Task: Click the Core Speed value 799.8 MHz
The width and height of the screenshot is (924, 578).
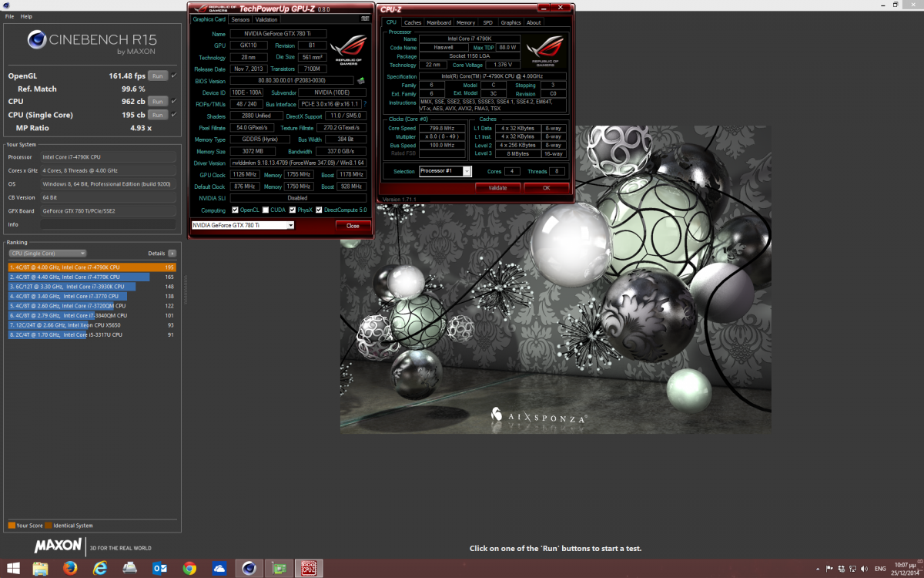Action: tap(441, 129)
